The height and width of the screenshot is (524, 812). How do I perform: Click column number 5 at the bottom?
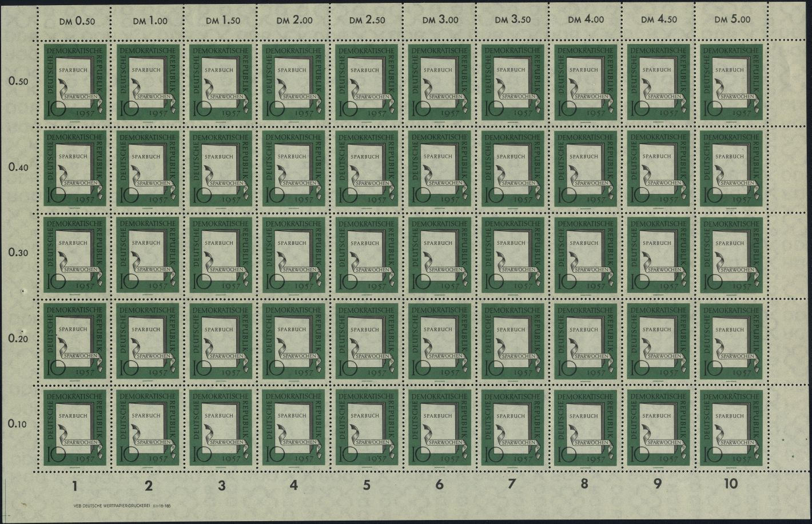point(367,486)
